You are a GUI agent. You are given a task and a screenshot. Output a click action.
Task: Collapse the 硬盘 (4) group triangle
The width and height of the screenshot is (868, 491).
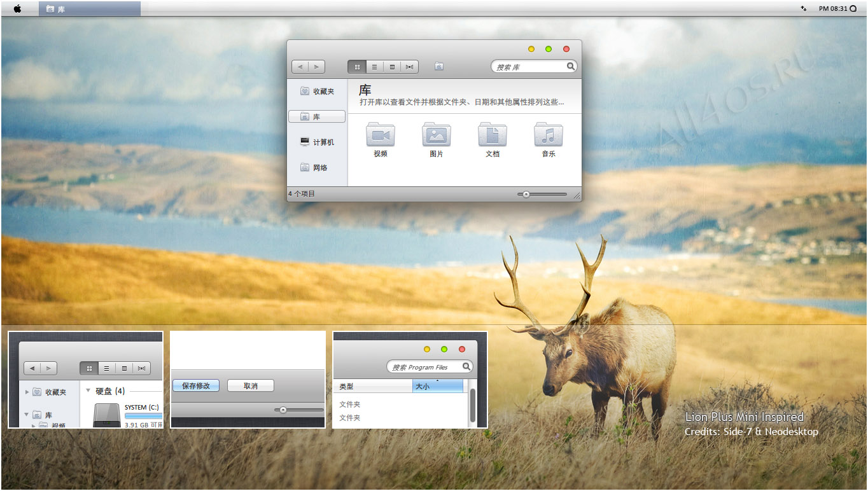coord(88,391)
